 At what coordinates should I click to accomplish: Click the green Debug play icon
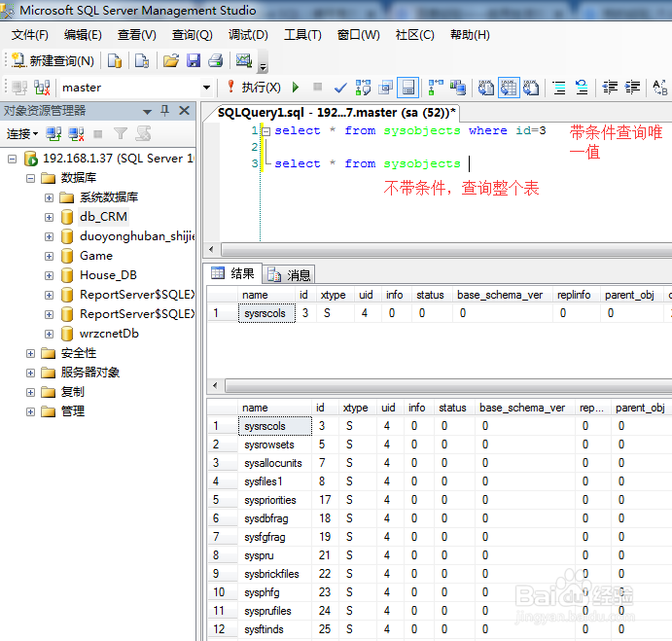pos(296,88)
